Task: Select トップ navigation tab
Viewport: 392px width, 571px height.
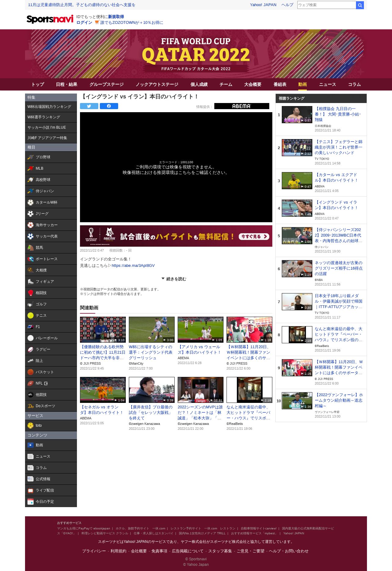Action: 38,84
